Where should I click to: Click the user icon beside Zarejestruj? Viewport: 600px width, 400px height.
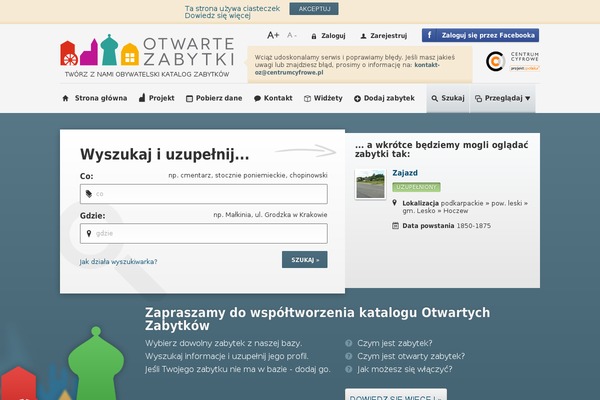(x=363, y=36)
